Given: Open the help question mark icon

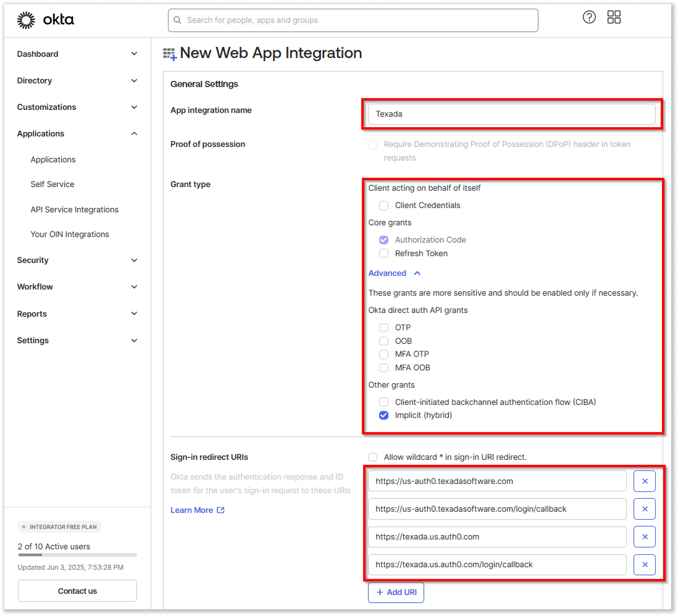Looking at the screenshot, I should click(x=589, y=17).
